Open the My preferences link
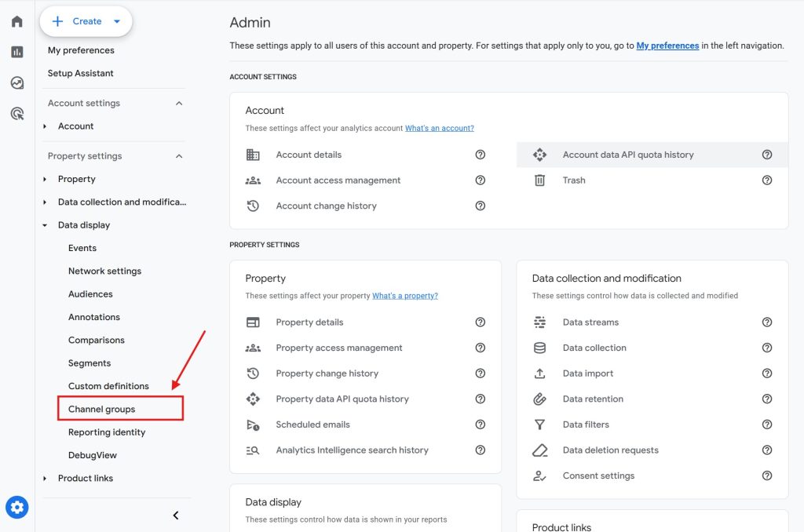This screenshot has height=532, width=804. pos(667,46)
